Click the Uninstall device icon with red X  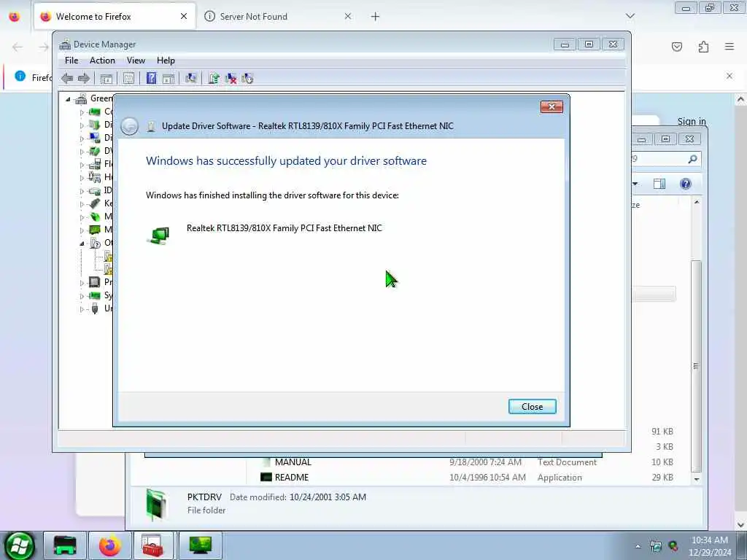(231, 79)
